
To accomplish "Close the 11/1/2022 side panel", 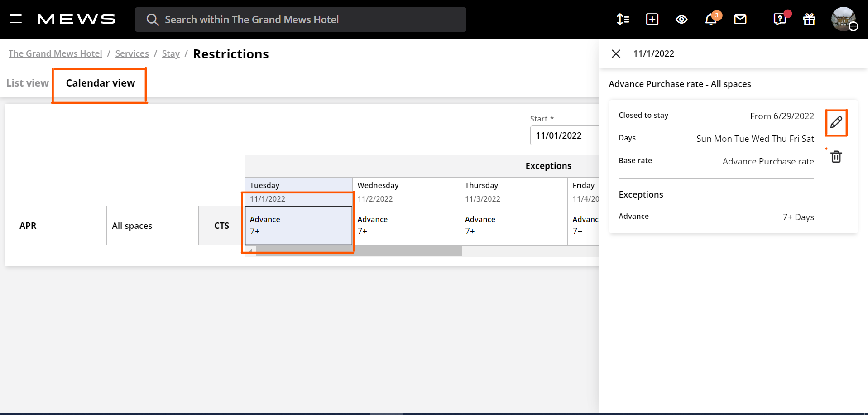I will pyautogui.click(x=616, y=54).
